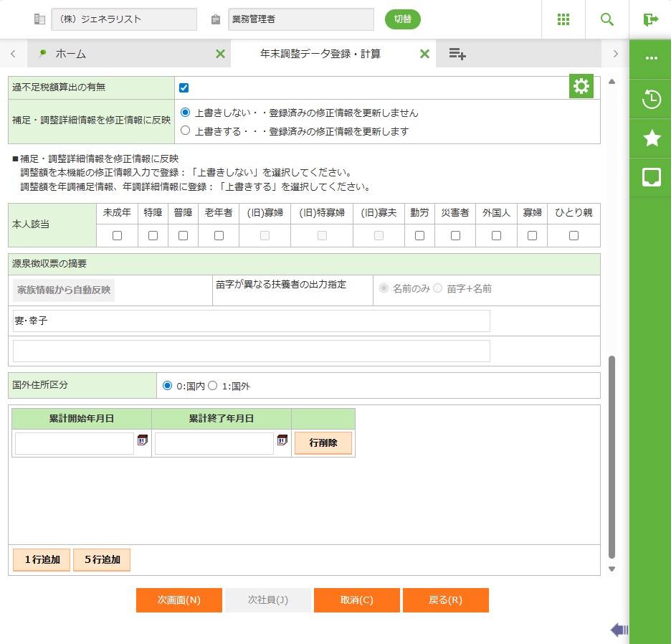The width and height of the screenshot is (671, 644).
Task: Select 1:国外 radio button
Action: 212,386
